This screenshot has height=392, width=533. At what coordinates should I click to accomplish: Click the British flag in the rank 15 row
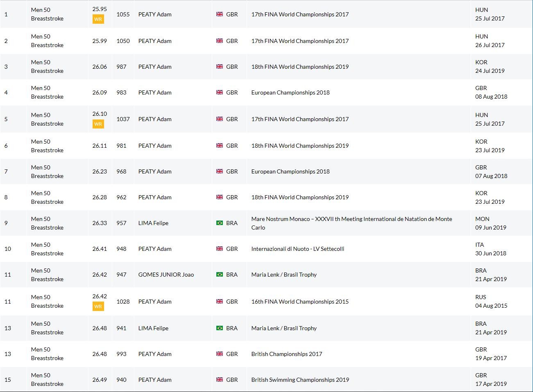(x=220, y=380)
